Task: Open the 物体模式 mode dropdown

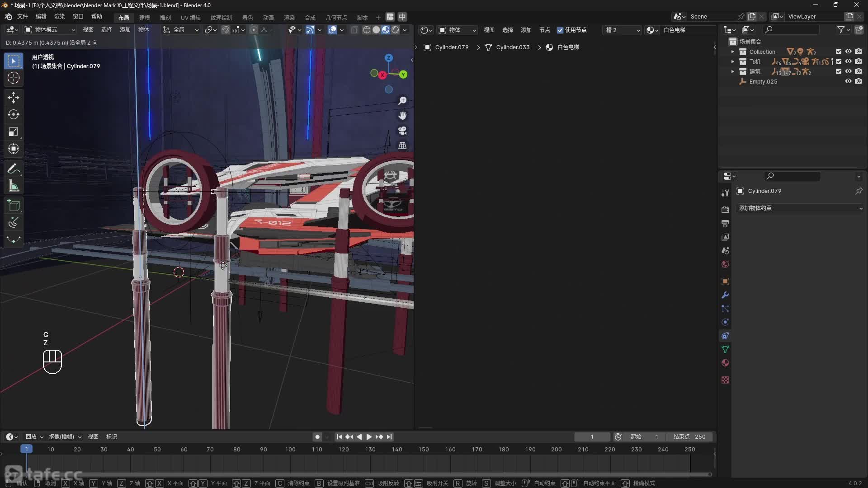Action: coord(50,30)
